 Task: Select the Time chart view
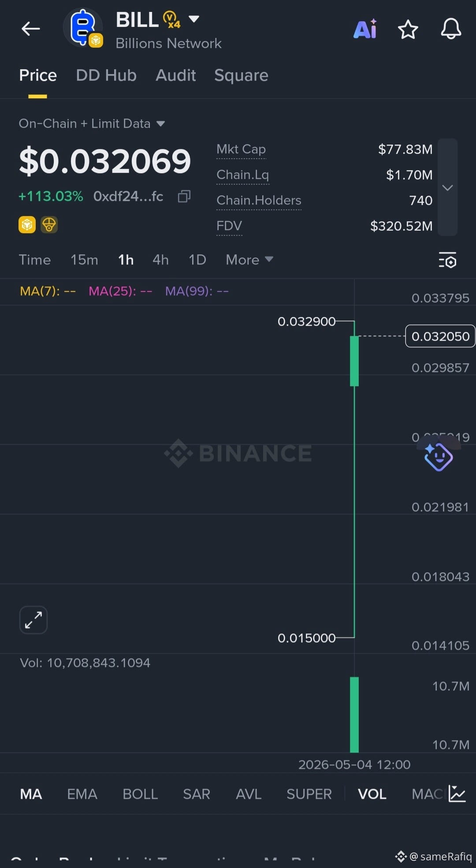(x=35, y=260)
